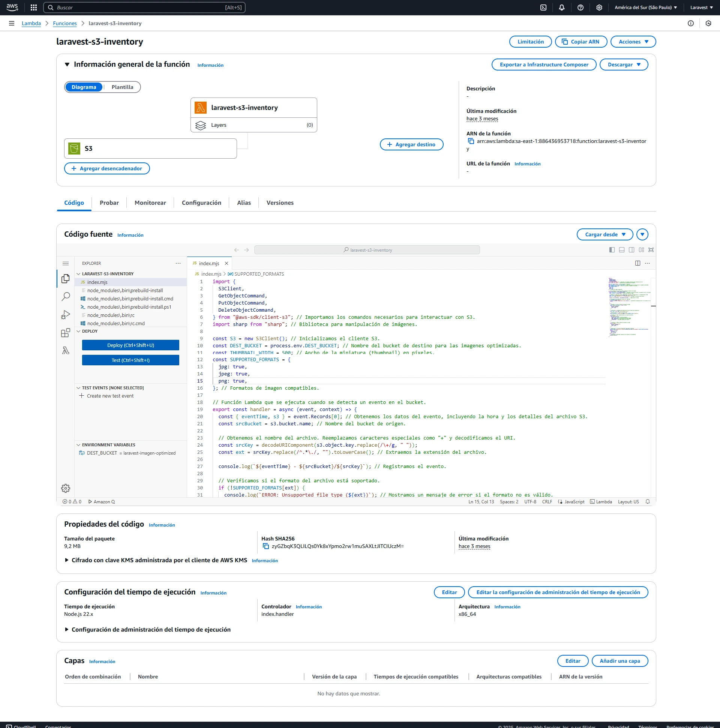Click the Deploy button
The width and height of the screenshot is (720, 728).
coord(130,345)
